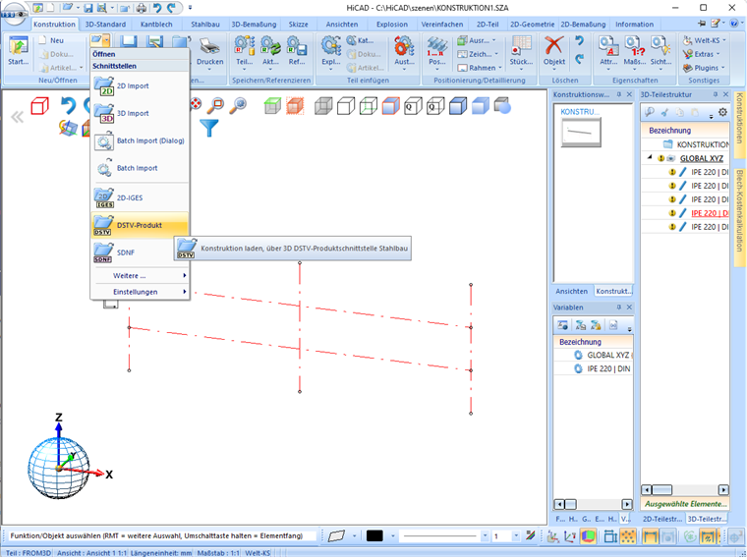
Task: Toggle the pin on the Konstruktionsw... panel
Action: point(619,94)
